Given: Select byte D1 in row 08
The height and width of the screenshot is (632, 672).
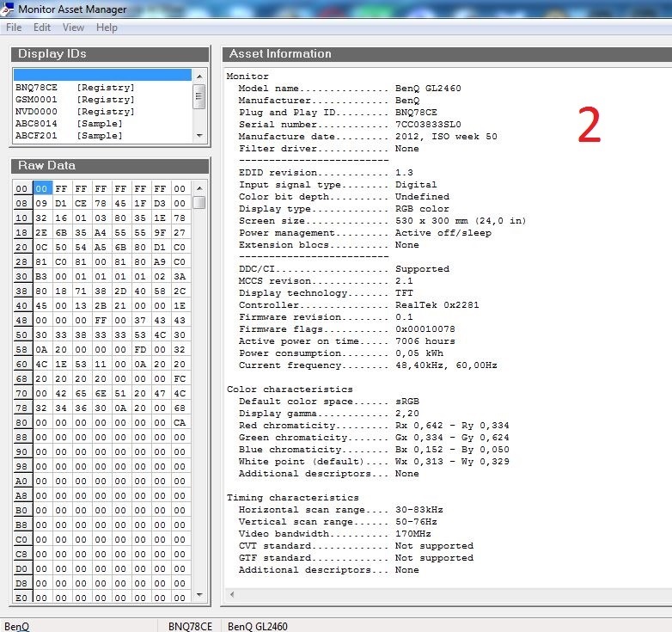Looking at the screenshot, I should pos(61,203).
